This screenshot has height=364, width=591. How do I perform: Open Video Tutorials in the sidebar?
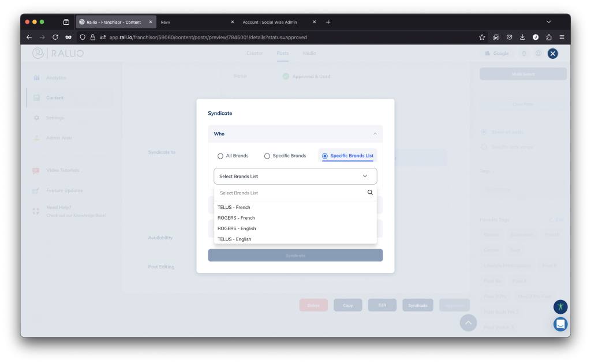click(x=62, y=170)
